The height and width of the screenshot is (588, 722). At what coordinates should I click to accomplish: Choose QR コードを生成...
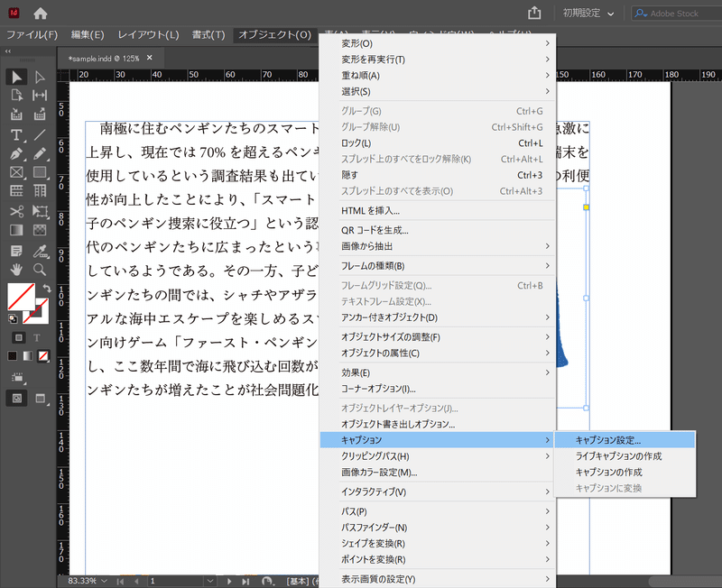click(x=438, y=231)
